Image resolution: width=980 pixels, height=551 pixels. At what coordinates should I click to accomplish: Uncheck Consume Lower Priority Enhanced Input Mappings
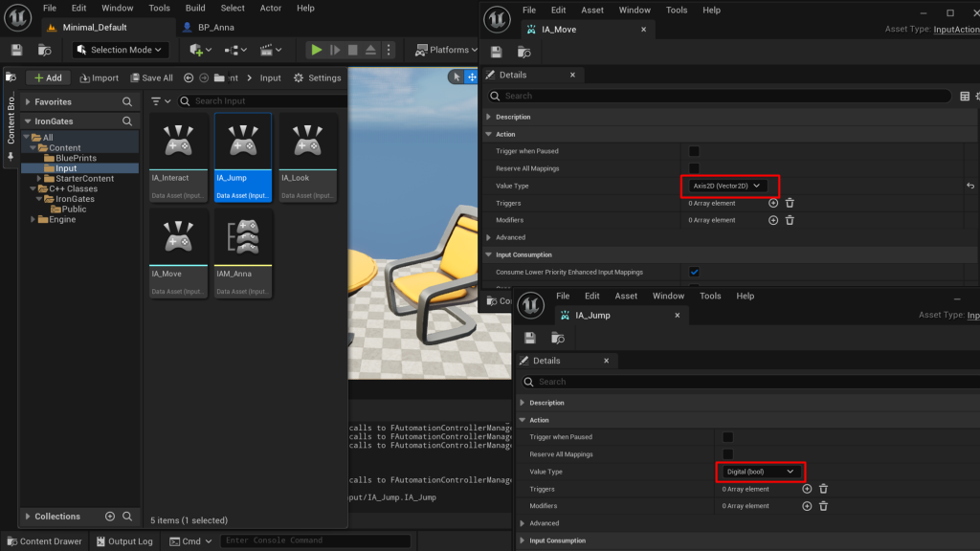tap(694, 273)
